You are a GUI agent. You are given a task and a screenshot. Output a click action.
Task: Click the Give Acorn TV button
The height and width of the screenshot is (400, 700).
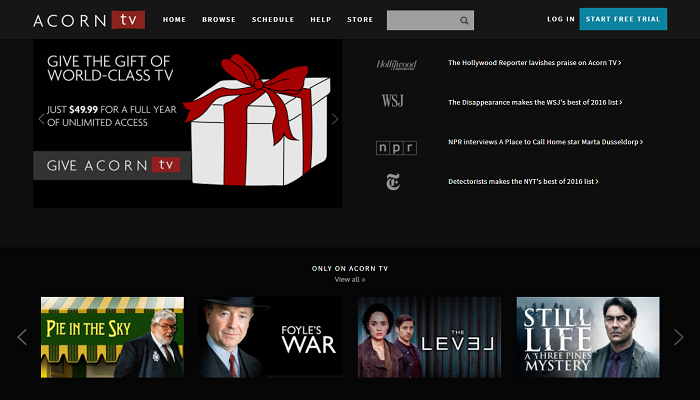click(112, 165)
